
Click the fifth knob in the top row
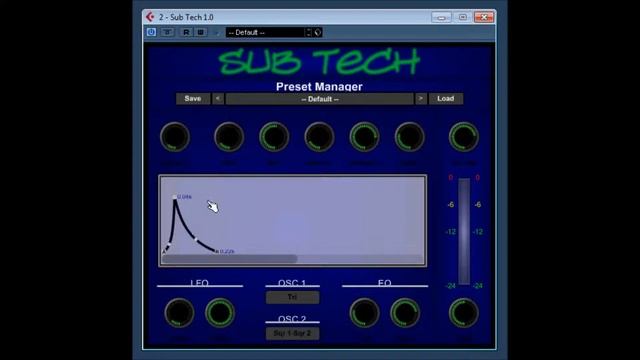click(x=364, y=137)
